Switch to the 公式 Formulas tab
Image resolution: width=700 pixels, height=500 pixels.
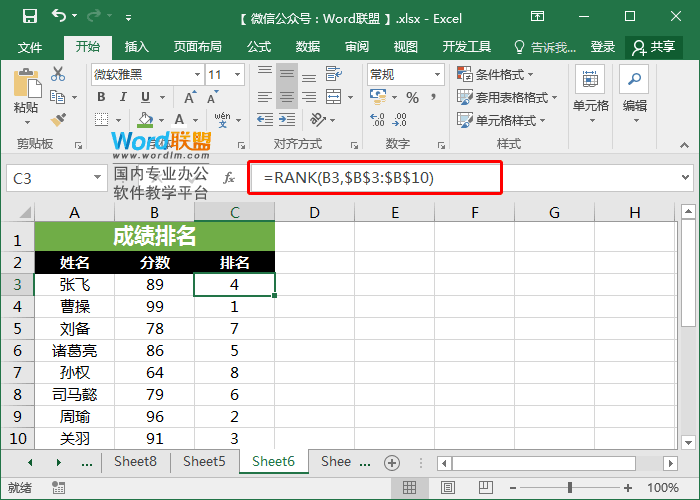(259, 47)
